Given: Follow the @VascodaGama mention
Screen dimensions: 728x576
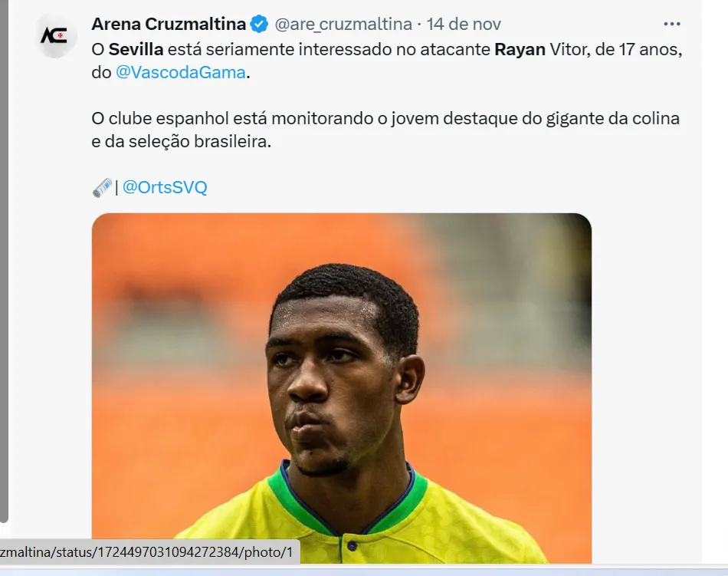Looking at the screenshot, I should pos(181,72).
